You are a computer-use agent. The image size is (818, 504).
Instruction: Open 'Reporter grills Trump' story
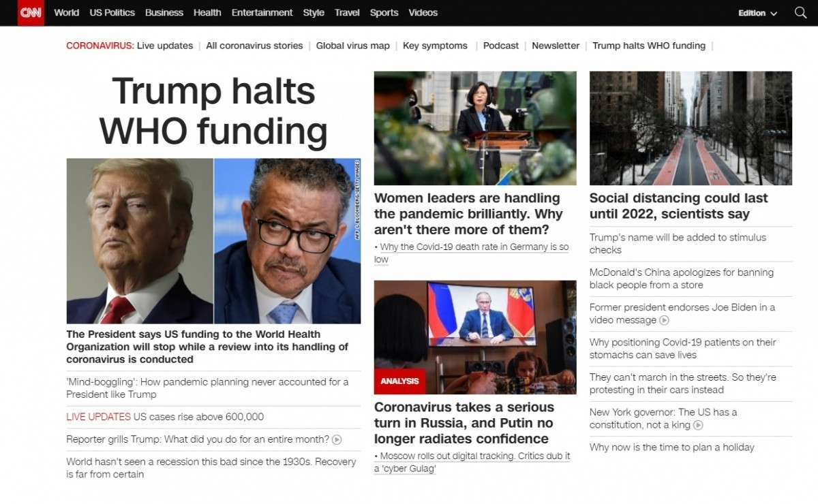click(198, 440)
